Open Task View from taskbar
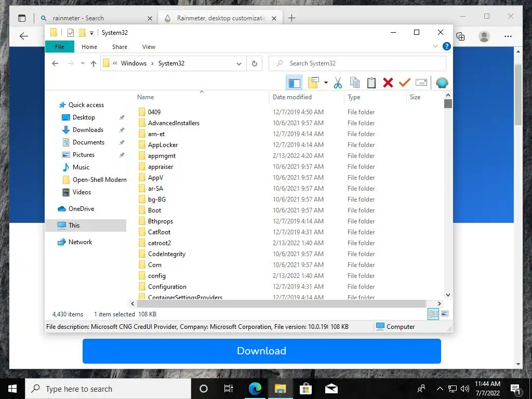Screen dimensions: 532x399 (x=229, y=389)
